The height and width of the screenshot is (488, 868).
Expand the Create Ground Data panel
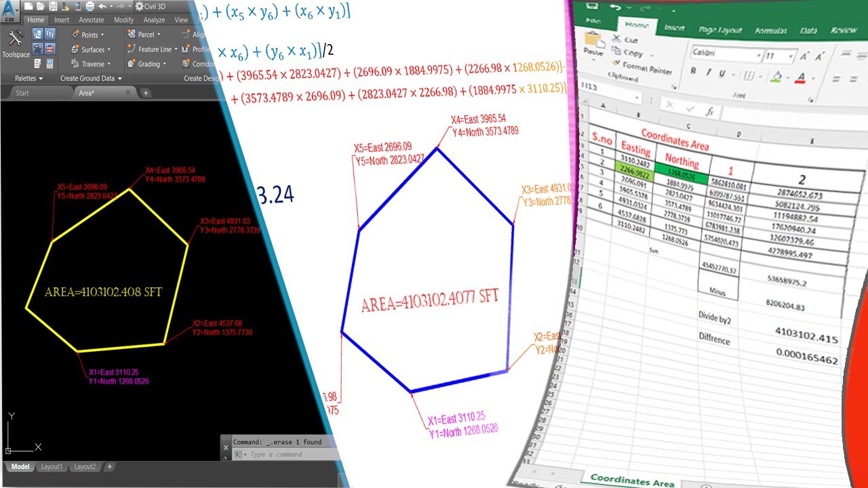[91, 79]
